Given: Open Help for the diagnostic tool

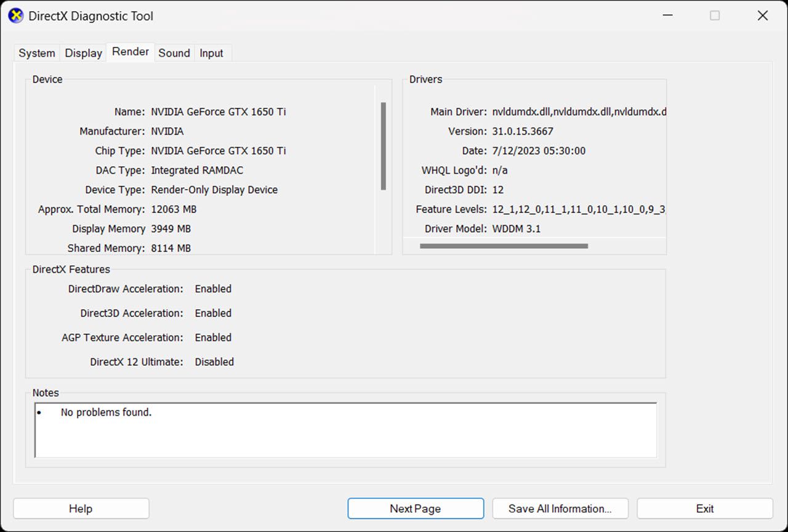Looking at the screenshot, I should tap(81, 508).
